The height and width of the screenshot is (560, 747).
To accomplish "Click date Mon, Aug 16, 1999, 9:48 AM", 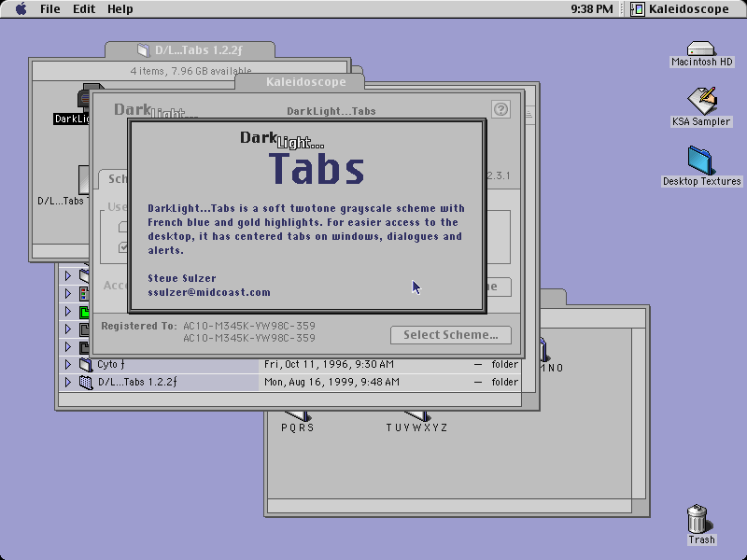I will pyautogui.click(x=331, y=382).
